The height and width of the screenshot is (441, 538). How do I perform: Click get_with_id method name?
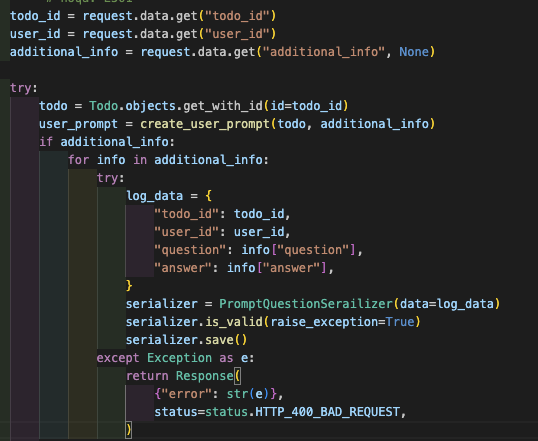[223, 106]
